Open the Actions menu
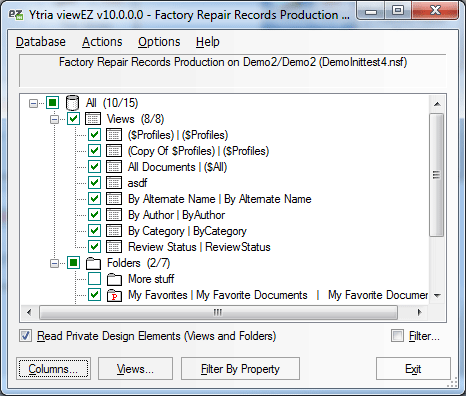466x396 pixels. [102, 42]
